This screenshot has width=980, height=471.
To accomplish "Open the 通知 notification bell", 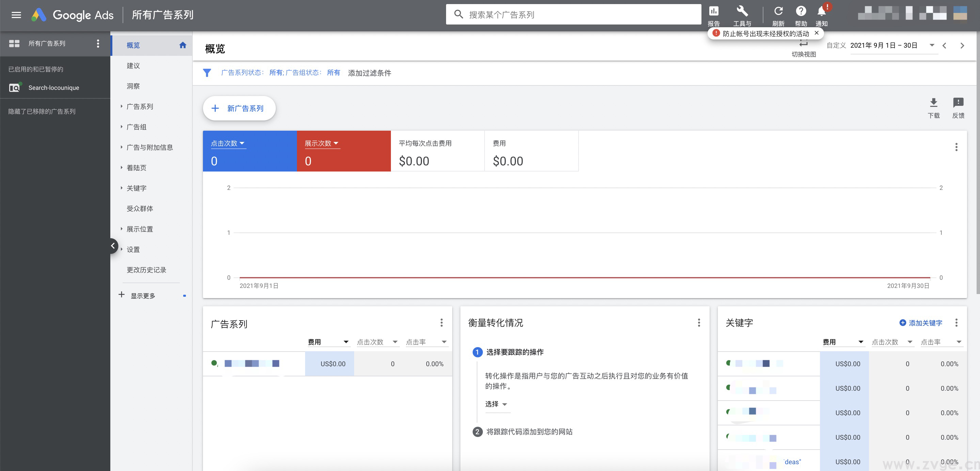I will click(x=821, y=12).
